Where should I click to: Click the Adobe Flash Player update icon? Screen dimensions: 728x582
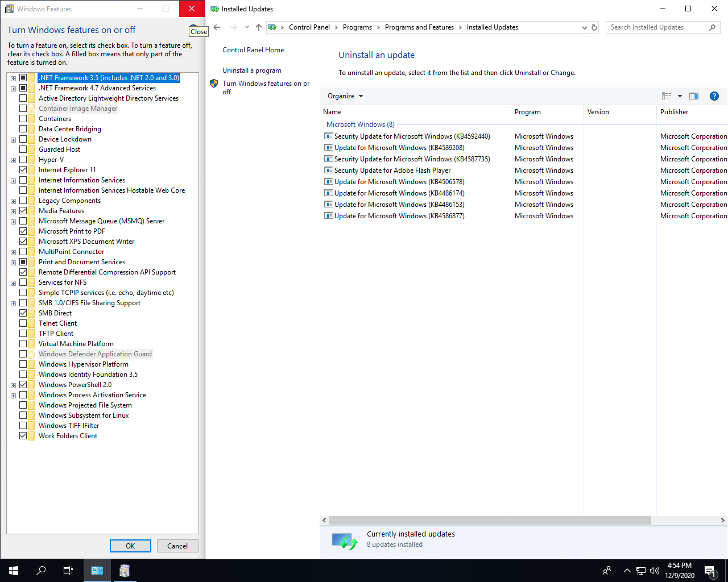click(x=328, y=171)
